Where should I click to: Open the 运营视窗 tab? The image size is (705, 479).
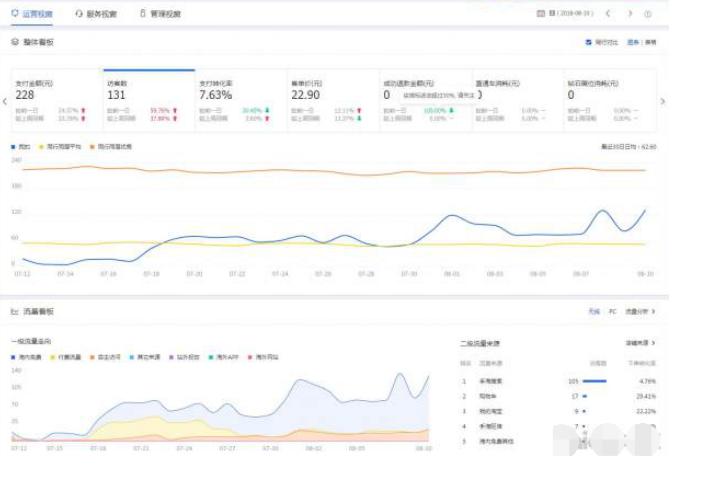click(33, 14)
